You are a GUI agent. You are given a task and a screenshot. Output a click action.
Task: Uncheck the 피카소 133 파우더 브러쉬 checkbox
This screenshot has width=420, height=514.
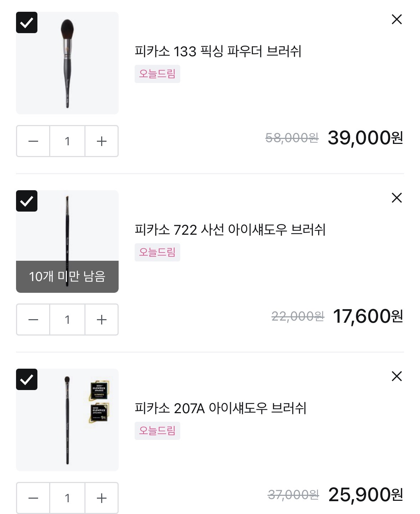[27, 22]
